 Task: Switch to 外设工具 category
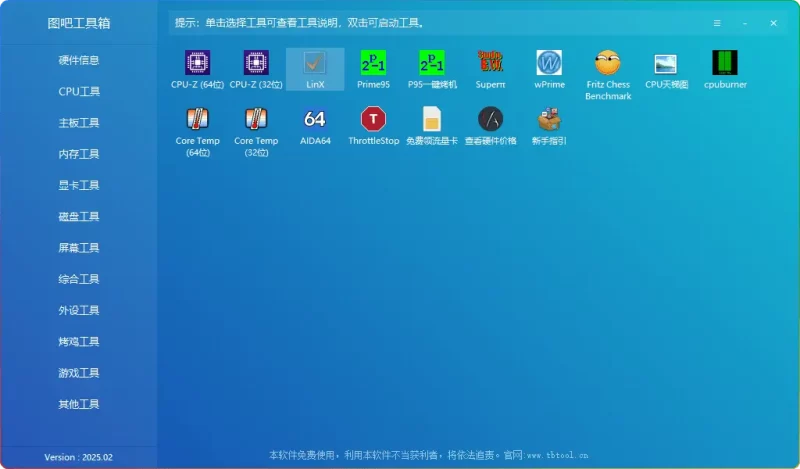79,310
